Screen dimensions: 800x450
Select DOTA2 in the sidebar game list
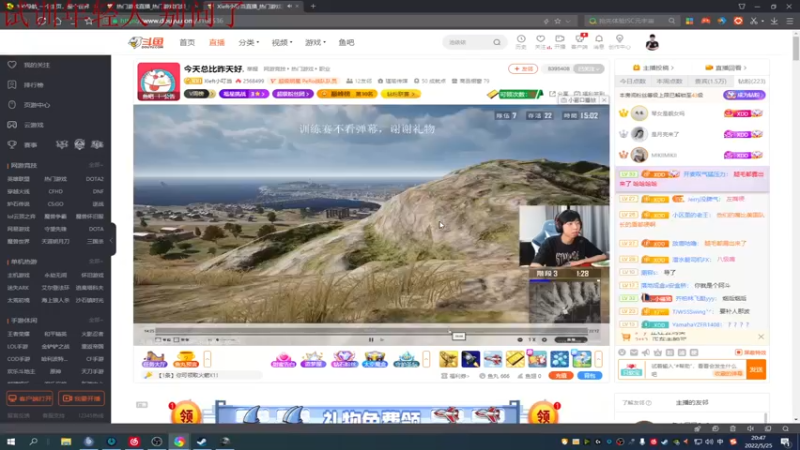94,179
